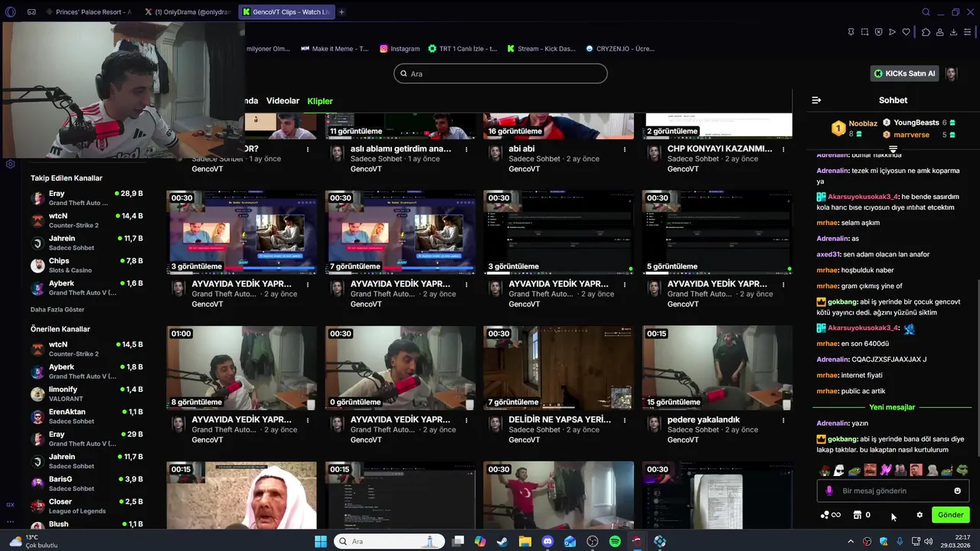
Task: Open CRYZEN.IO bookmark
Action: click(x=619, y=48)
